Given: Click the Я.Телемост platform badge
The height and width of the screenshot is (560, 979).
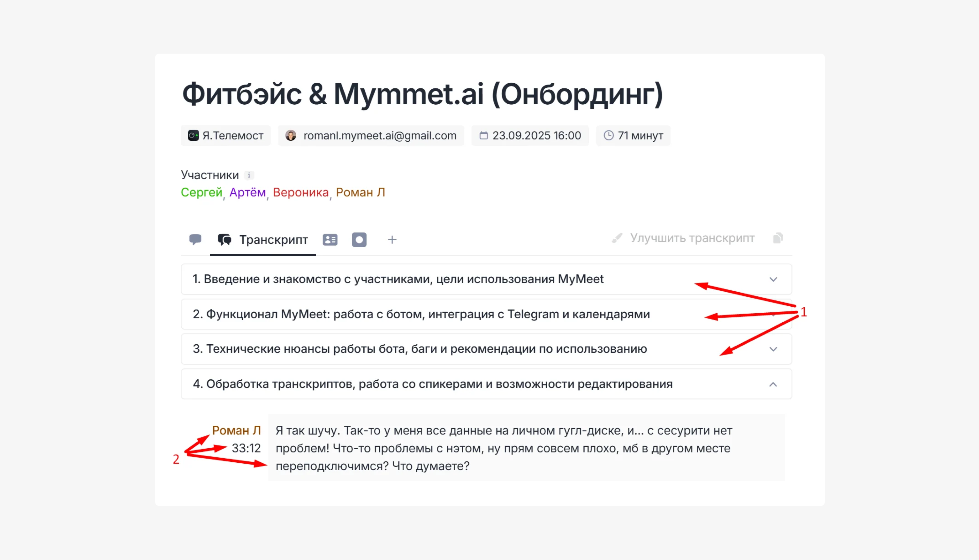Looking at the screenshot, I should coord(225,135).
